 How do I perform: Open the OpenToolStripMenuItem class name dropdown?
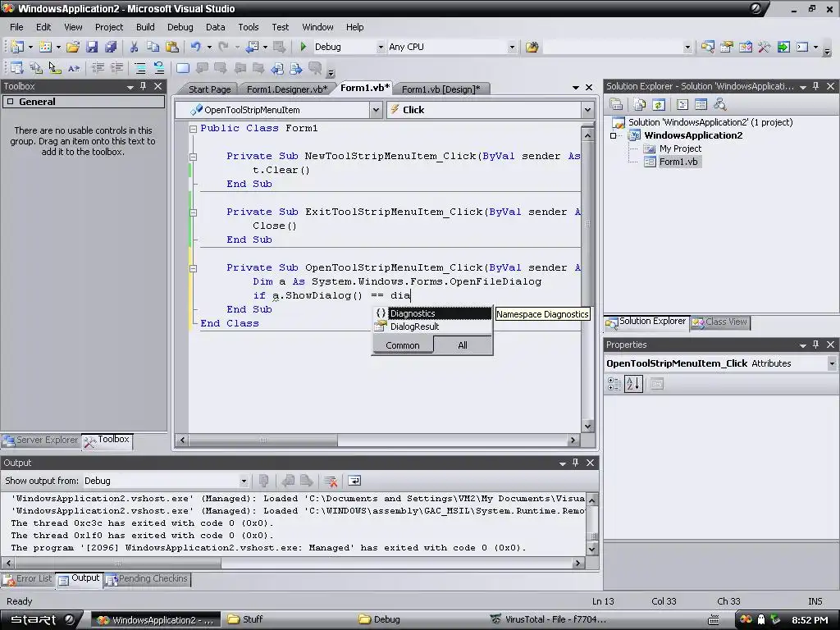pyautogui.click(x=376, y=110)
